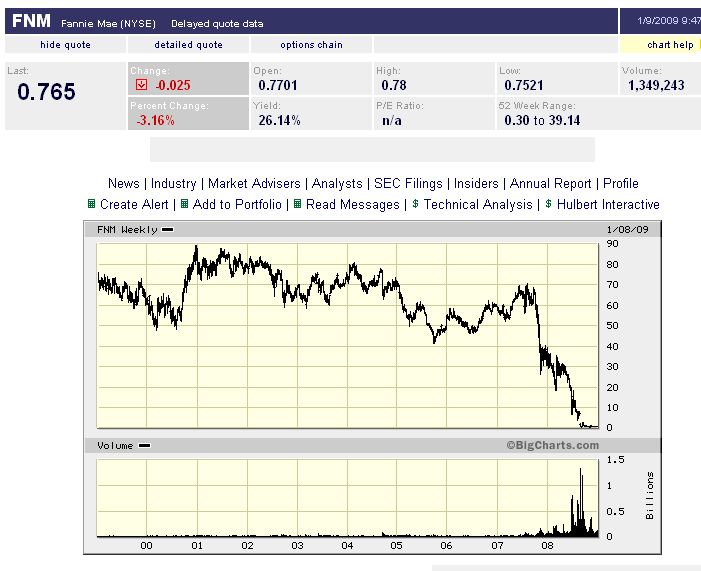
Task: Click the green Create Alert icon
Action: (91, 204)
